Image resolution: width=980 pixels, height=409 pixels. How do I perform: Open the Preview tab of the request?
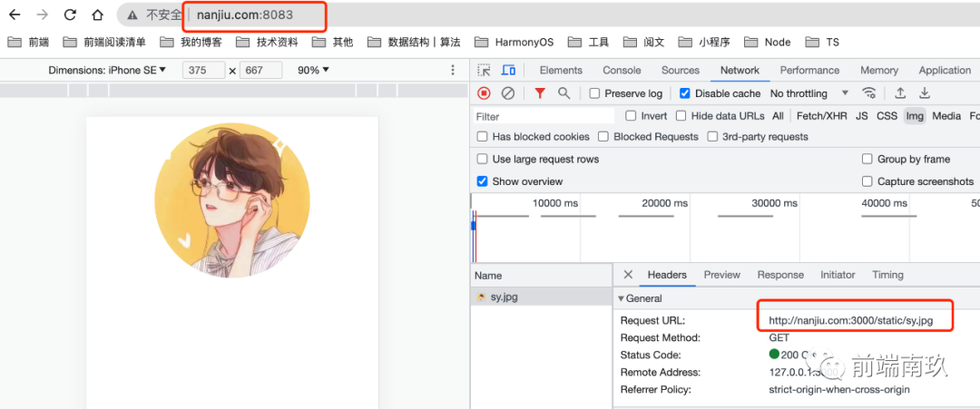[722, 275]
